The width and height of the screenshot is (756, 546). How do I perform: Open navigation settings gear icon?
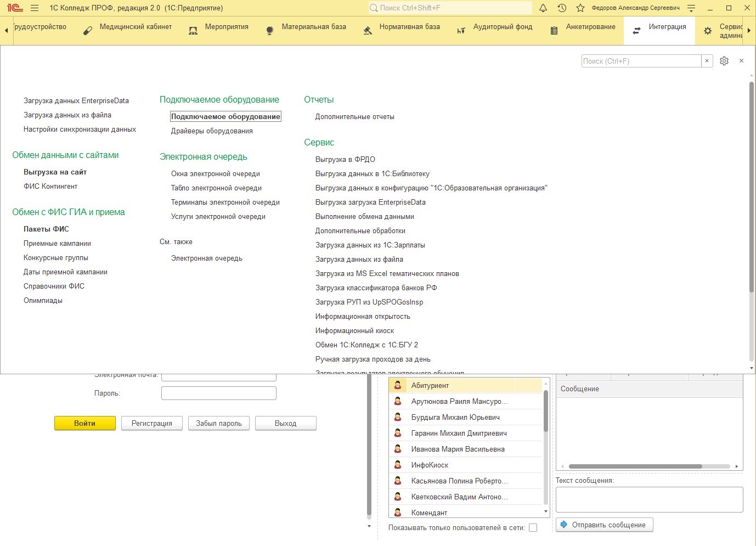click(x=724, y=61)
